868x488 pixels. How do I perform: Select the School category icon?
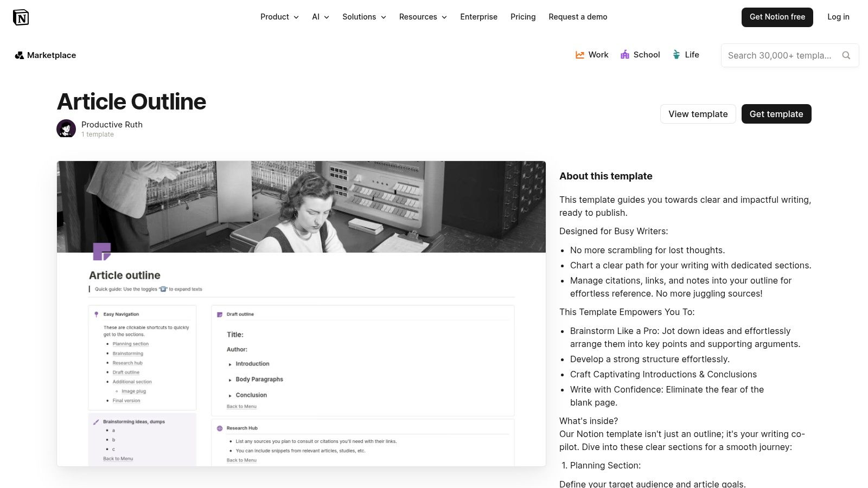(x=625, y=55)
